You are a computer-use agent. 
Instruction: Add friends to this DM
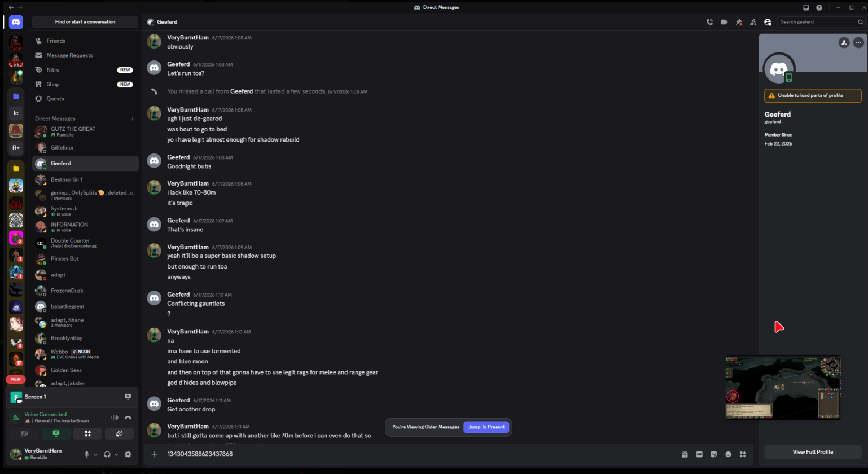click(x=753, y=22)
